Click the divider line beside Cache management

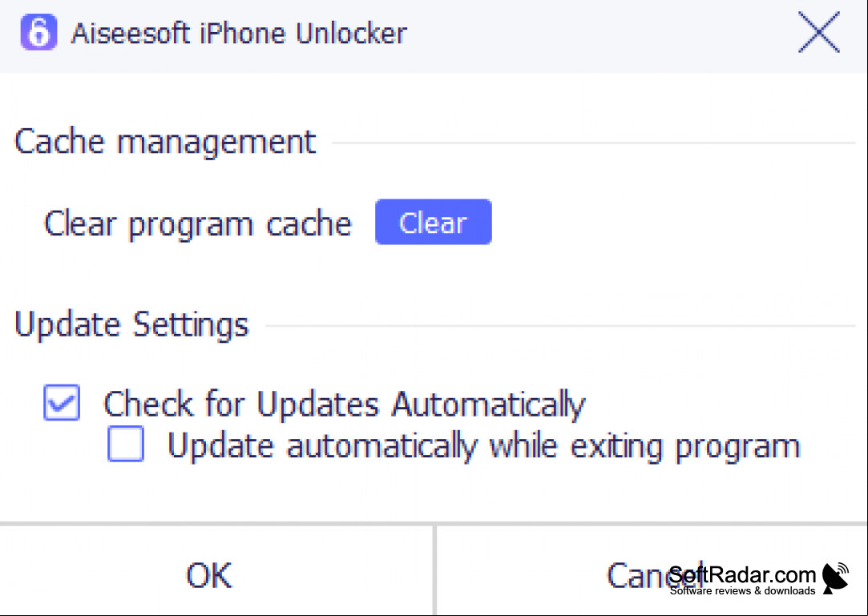coord(593,143)
